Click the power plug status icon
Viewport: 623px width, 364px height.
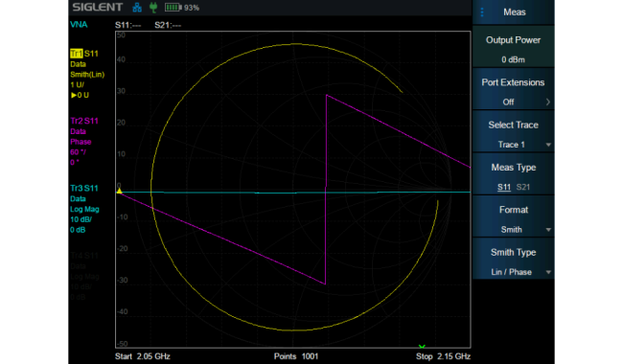point(153,7)
